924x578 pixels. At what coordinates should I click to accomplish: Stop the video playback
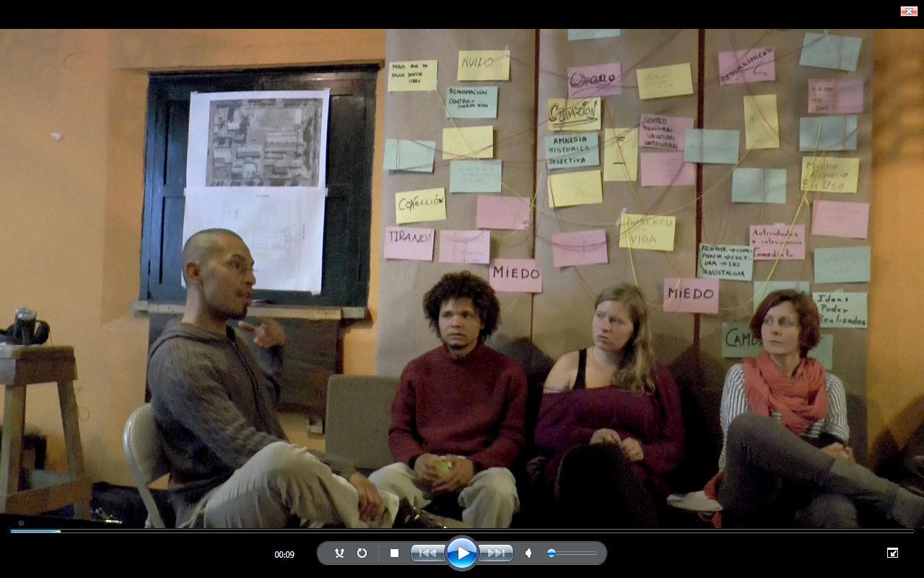click(x=394, y=553)
